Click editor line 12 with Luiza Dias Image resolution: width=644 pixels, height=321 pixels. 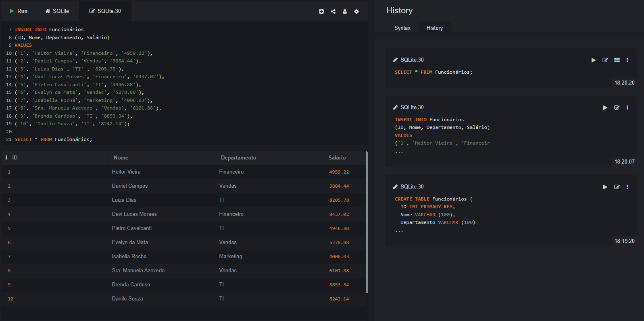point(69,69)
